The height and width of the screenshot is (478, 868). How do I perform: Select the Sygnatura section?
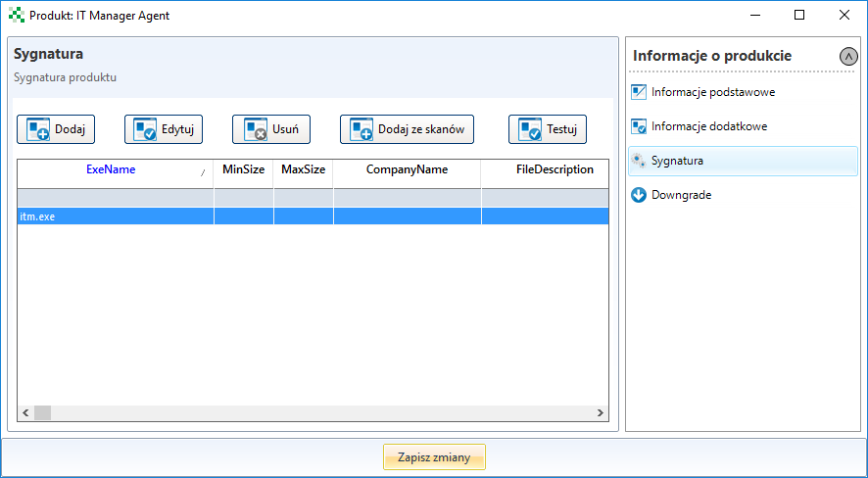click(743, 161)
